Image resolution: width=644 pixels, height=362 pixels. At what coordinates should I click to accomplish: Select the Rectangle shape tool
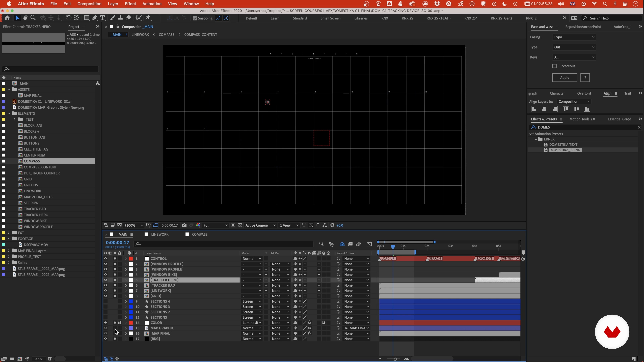(x=87, y=18)
